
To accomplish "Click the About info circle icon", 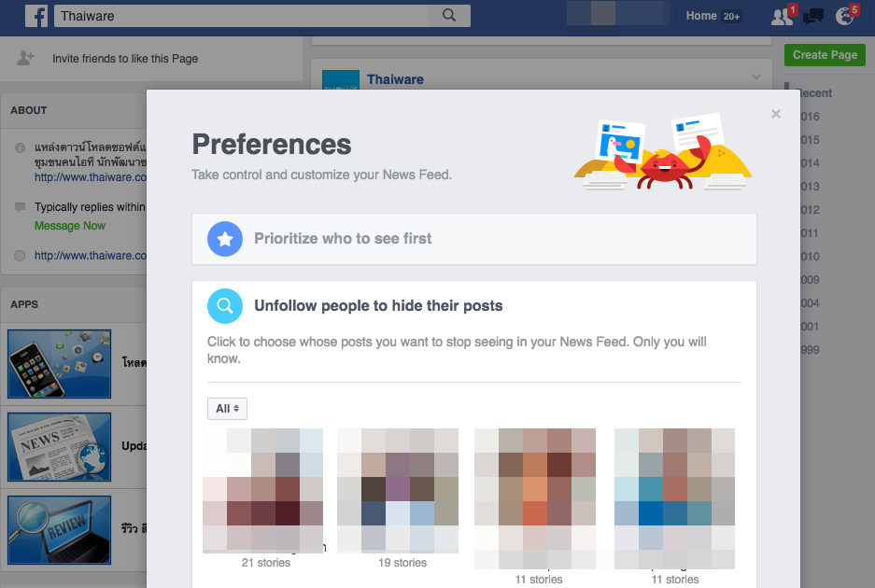I will click(x=21, y=147).
